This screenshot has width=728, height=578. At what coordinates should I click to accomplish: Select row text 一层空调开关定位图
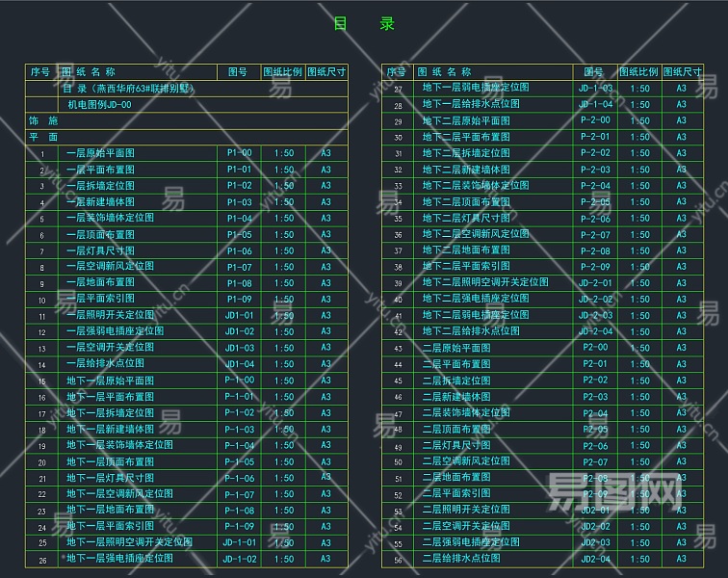pos(110,347)
